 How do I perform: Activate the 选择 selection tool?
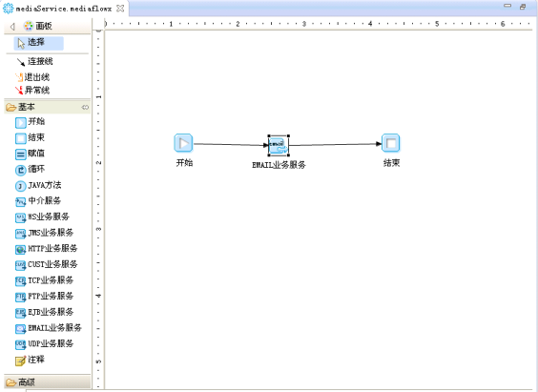38,43
